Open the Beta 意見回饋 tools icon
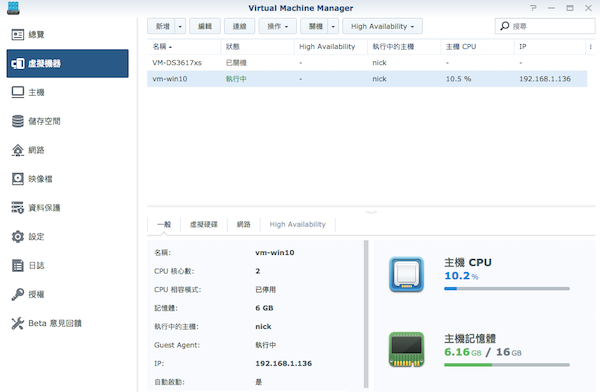600x392 pixels. click(x=18, y=323)
